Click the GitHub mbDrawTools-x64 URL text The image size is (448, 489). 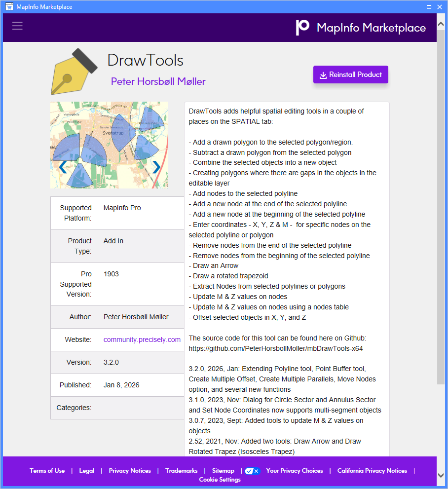click(x=276, y=348)
